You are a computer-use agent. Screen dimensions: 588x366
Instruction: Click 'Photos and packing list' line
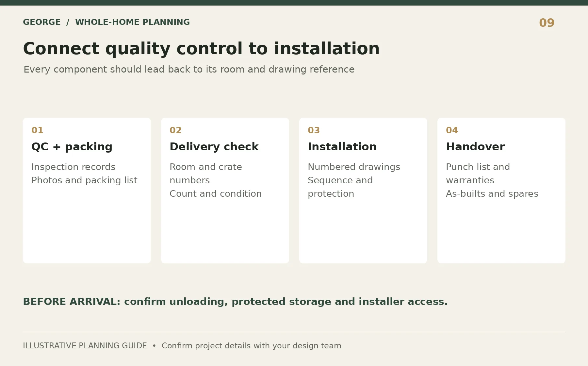coord(84,180)
